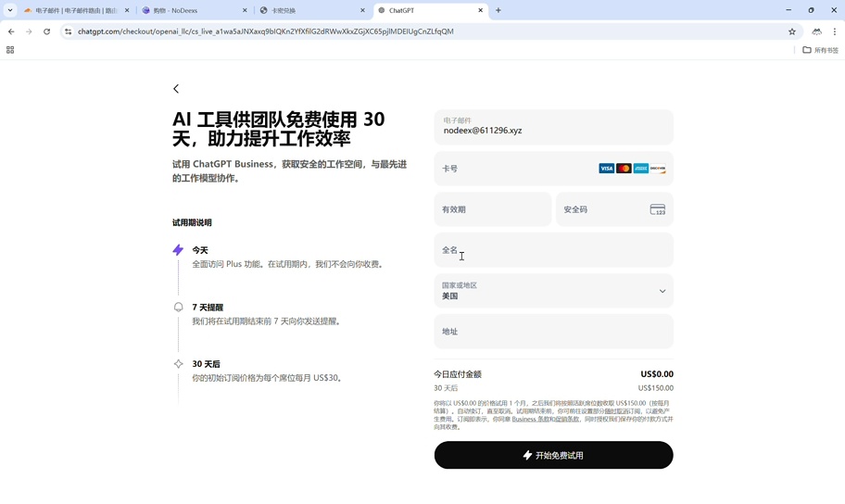Image resolution: width=845 pixels, height=504 pixels.
Task: Open the Business 条款 link
Action: [531, 420]
